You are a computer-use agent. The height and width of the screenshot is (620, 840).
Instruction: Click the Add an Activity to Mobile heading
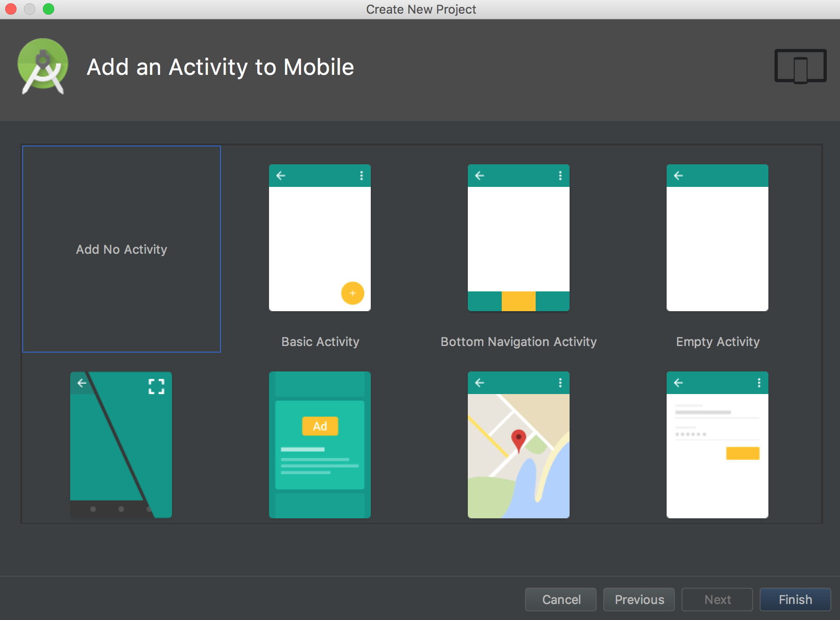click(x=220, y=67)
